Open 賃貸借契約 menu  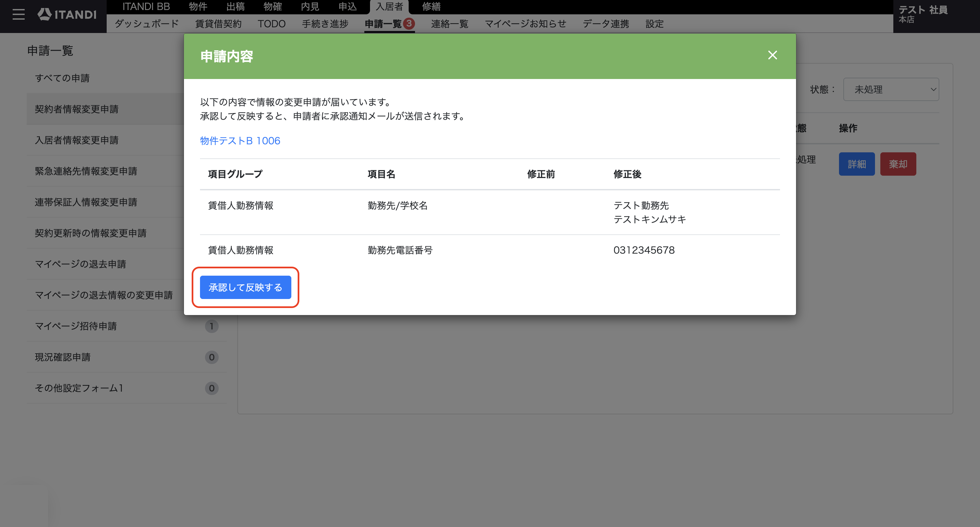tap(218, 24)
